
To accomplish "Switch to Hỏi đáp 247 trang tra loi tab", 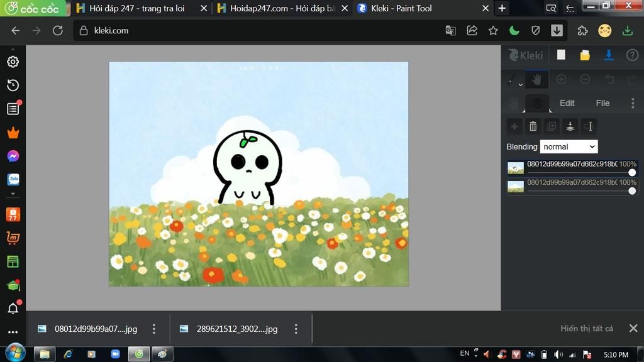I will point(136,8).
